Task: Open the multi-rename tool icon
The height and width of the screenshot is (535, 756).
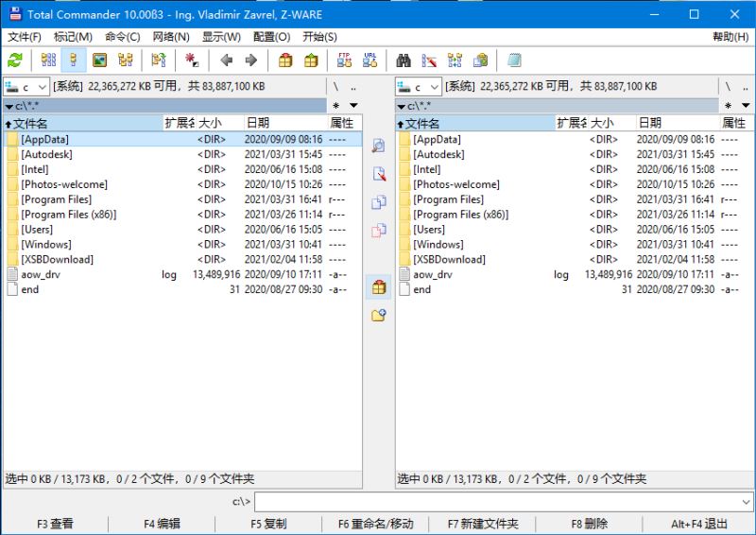Action: click(429, 60)
